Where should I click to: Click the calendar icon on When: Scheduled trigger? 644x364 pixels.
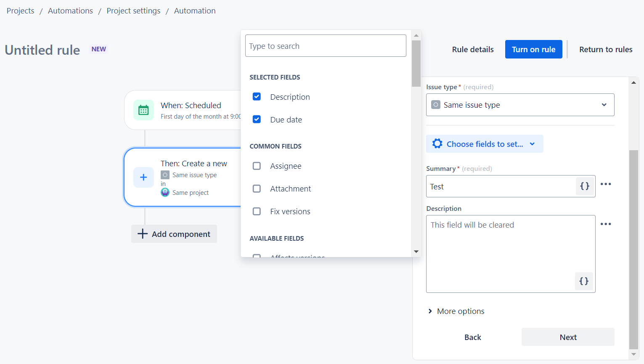pyautogui.click(x=143, y=110)
